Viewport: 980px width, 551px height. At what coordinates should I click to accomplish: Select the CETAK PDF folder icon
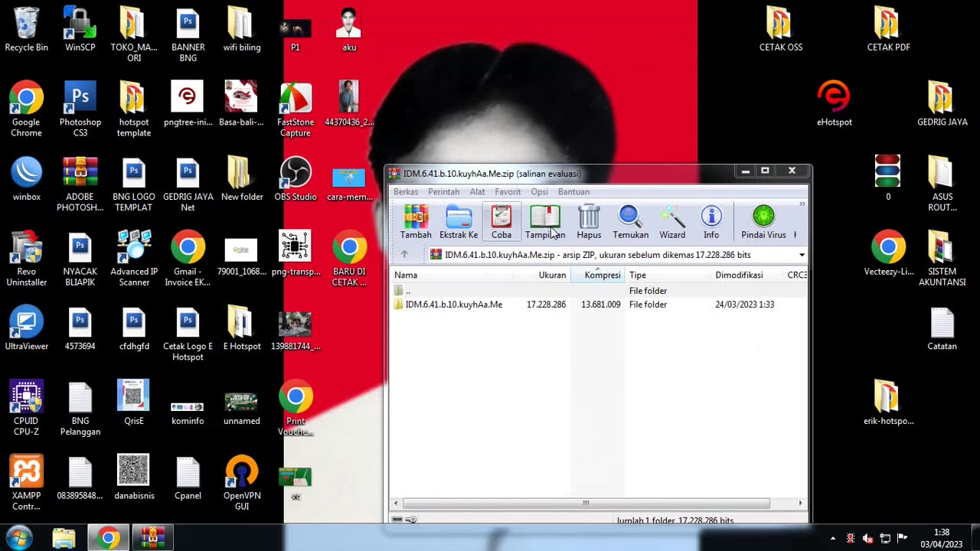pos(888,30)
